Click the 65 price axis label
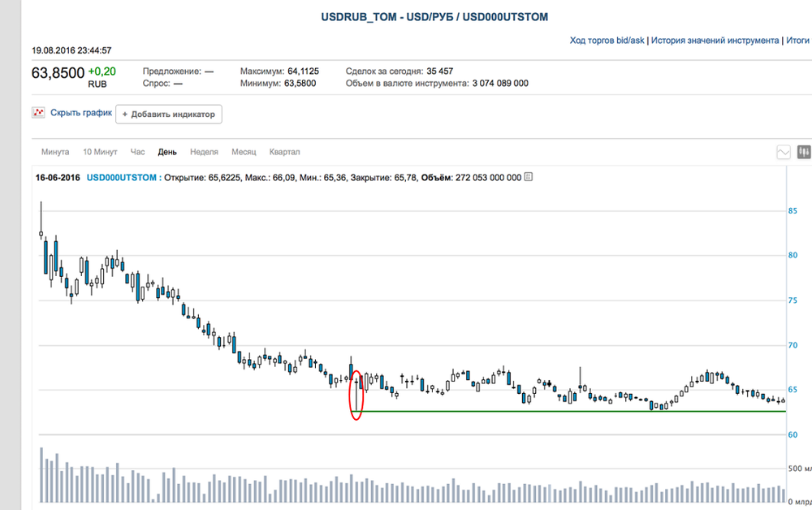Image resolution: width=812 pixels, height=510 pixels. click(x=793, y=390)
